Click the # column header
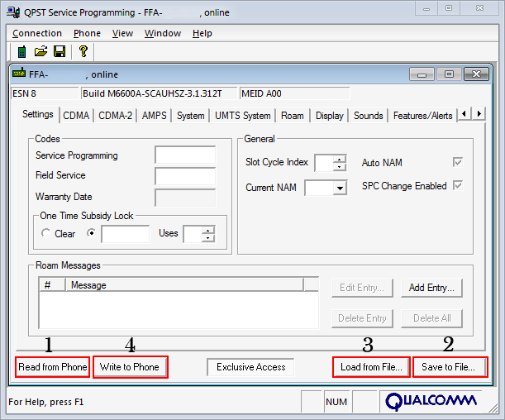 pos(53,285)
